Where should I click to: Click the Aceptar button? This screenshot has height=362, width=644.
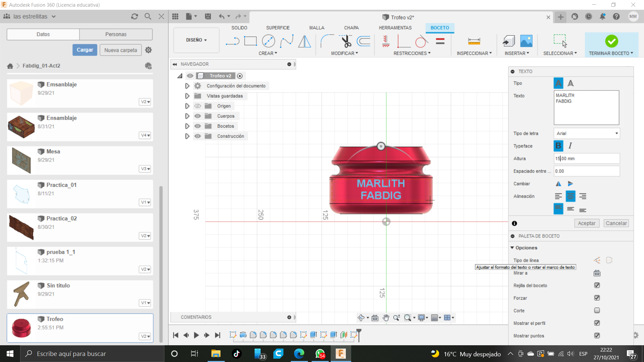[586, 223]
